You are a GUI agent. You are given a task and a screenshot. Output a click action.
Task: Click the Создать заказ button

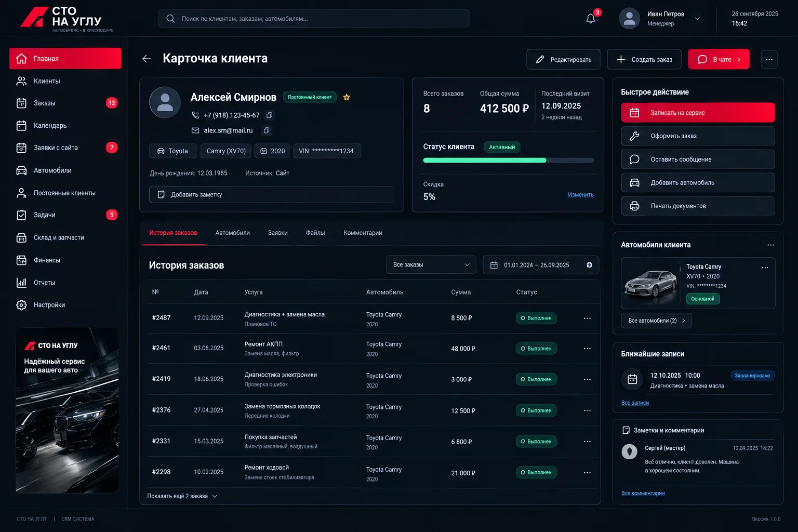[644, 59]
